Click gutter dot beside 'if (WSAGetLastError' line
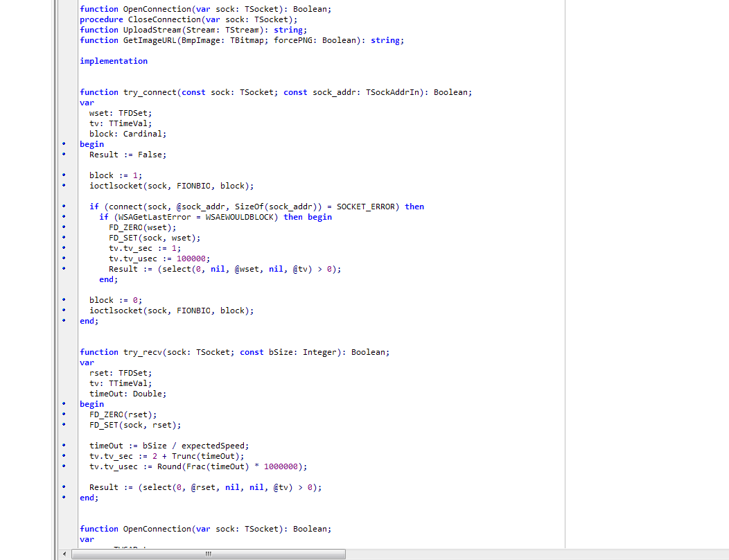Image resolution: width=729 pixels, height=560 pixels. [64, 216]
